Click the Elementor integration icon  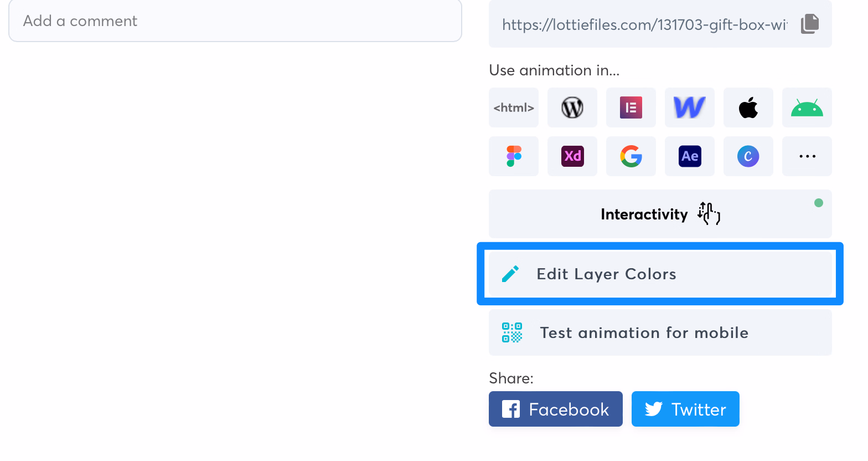point(631,107)
